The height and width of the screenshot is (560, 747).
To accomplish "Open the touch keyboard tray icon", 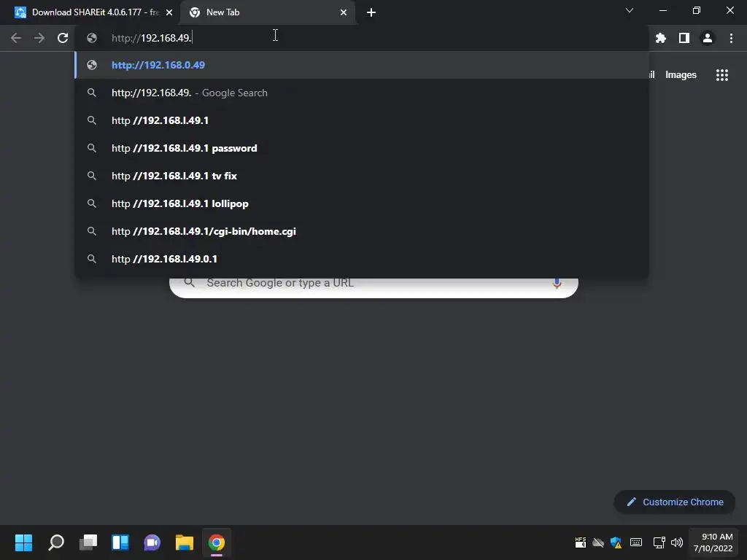I will click(636, 542).
